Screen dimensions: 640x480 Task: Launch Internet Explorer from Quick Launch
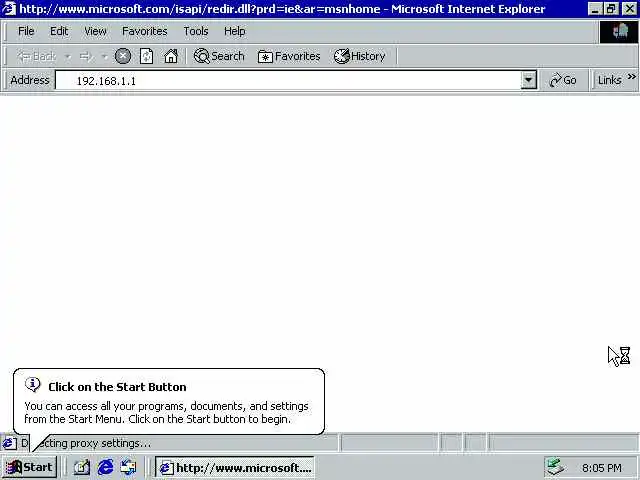tap(105, 467)
